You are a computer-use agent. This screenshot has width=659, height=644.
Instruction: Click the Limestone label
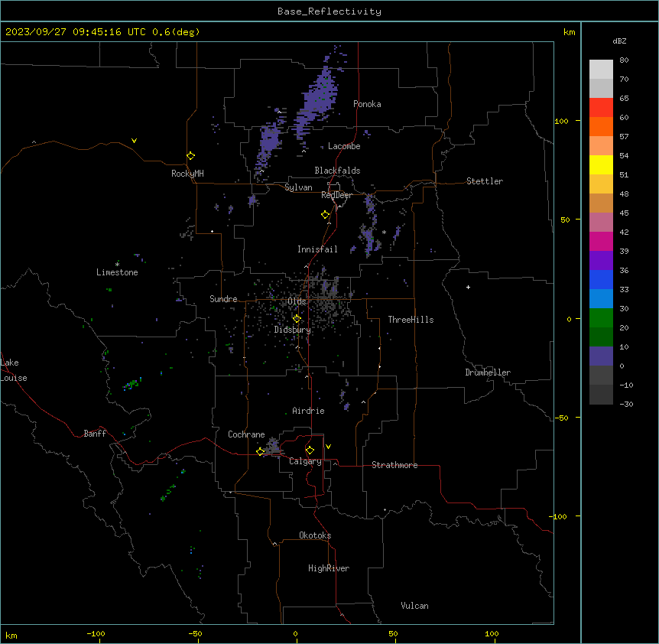pos(117,272)
